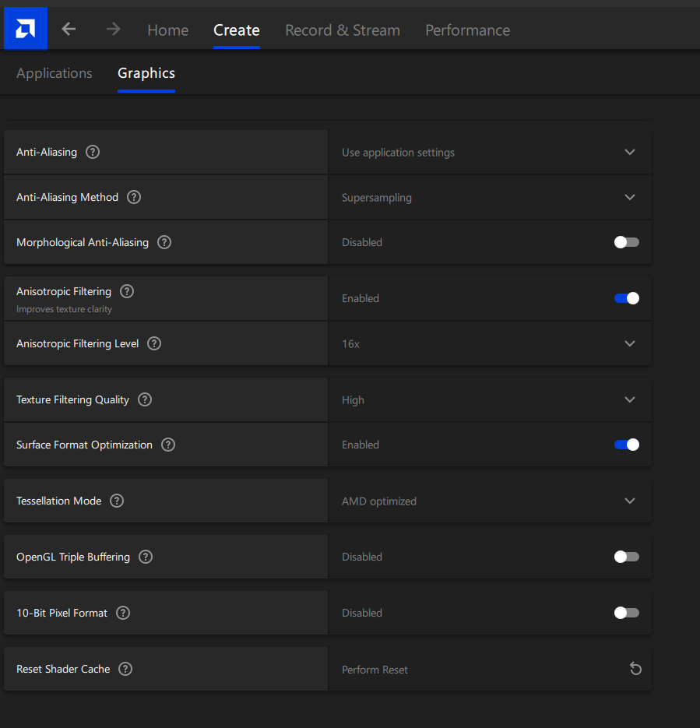Turn off Surface Format Optimization
700x728 pixels.
626,445
